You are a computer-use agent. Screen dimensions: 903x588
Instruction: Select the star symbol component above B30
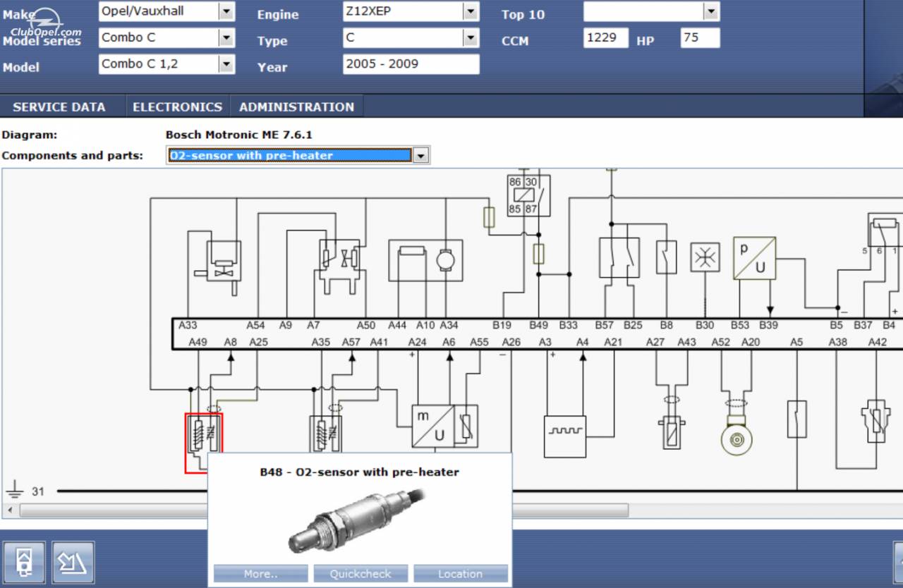(705, 257)
